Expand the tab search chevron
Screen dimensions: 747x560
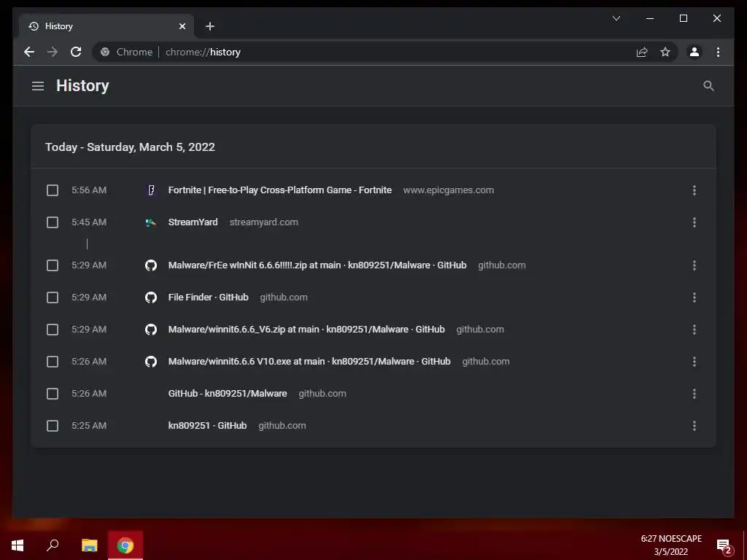coord(616,18)
